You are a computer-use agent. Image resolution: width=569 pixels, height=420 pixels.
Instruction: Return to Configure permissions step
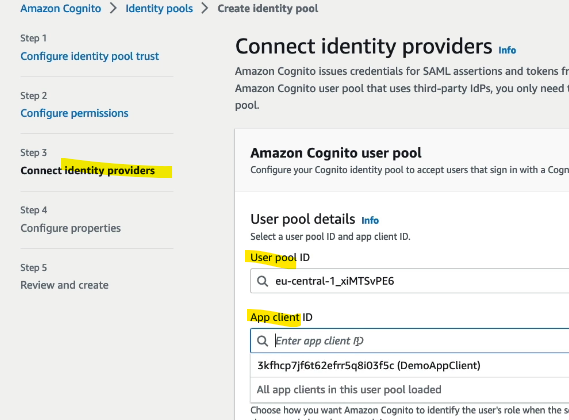[x=74, y=113]
